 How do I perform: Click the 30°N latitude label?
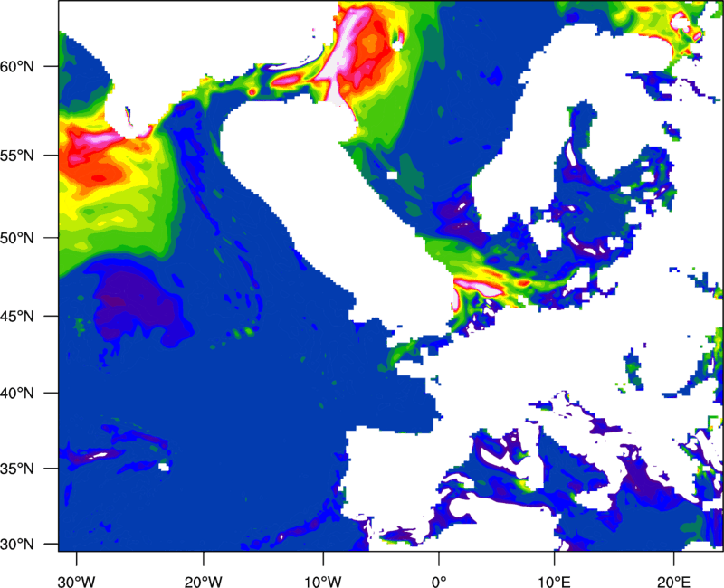pyautogui.click(x=17, y=545)
